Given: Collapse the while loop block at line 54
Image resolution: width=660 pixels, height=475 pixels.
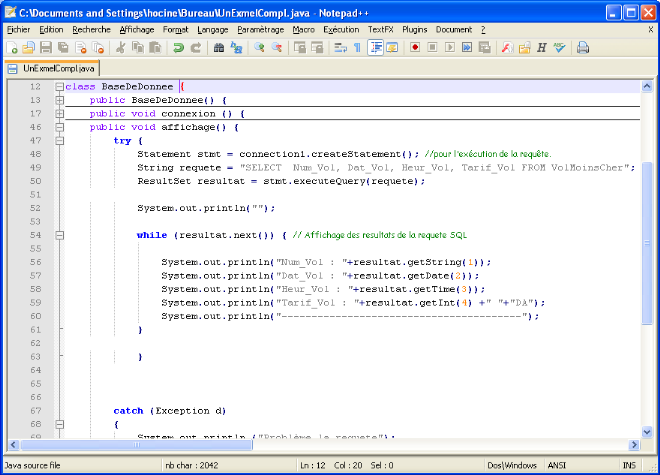Looking at the screenshot, I should [60, 236].
